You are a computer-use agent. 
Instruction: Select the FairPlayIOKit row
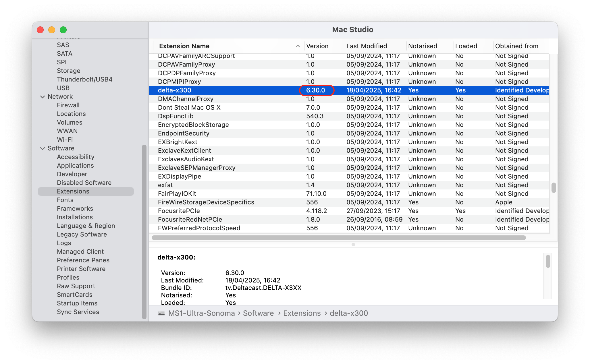(349, 194)
